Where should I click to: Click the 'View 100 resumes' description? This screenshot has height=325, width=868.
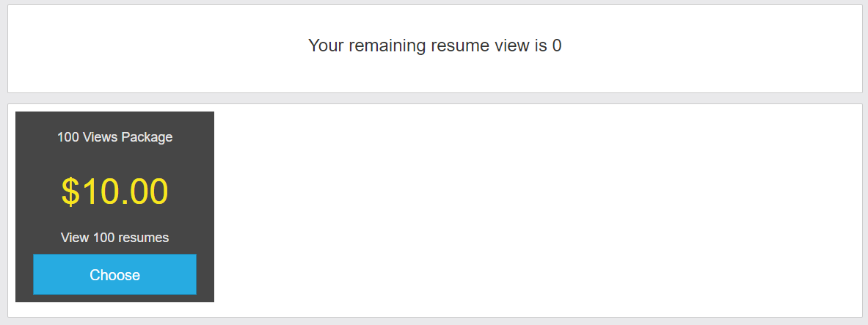pos(114,238)
